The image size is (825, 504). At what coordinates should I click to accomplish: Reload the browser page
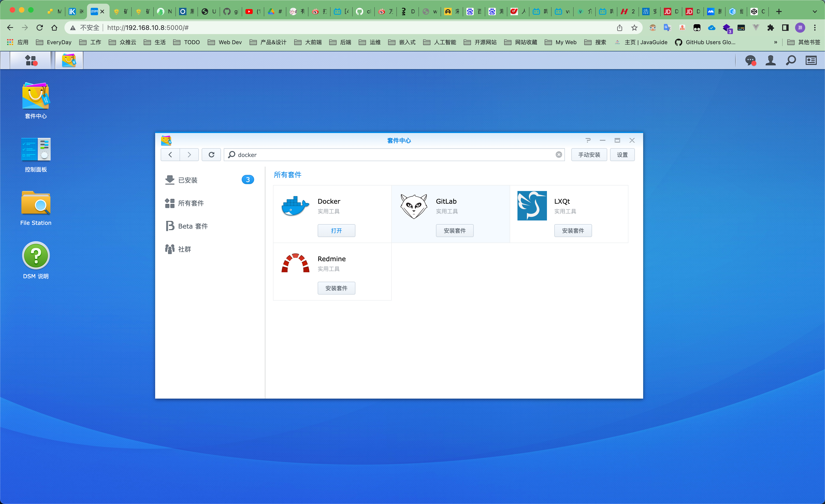click(x=40, y=28)
